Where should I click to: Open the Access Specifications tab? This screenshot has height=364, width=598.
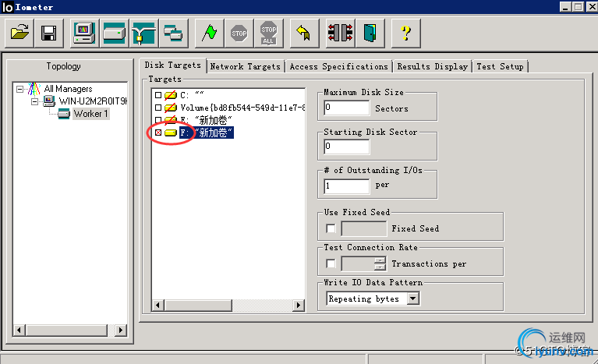click(x=338, y=67)
